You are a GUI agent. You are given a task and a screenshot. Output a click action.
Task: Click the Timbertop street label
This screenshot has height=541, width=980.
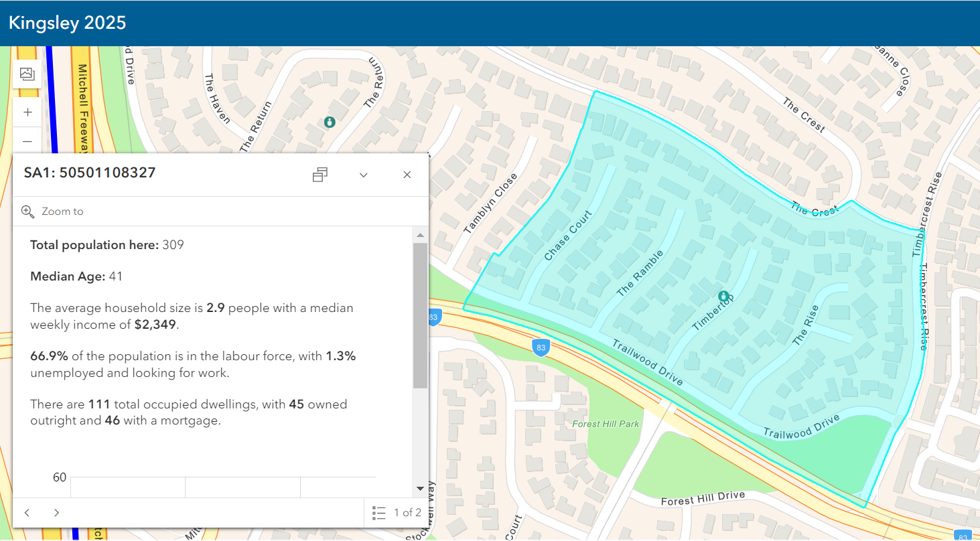713,313
